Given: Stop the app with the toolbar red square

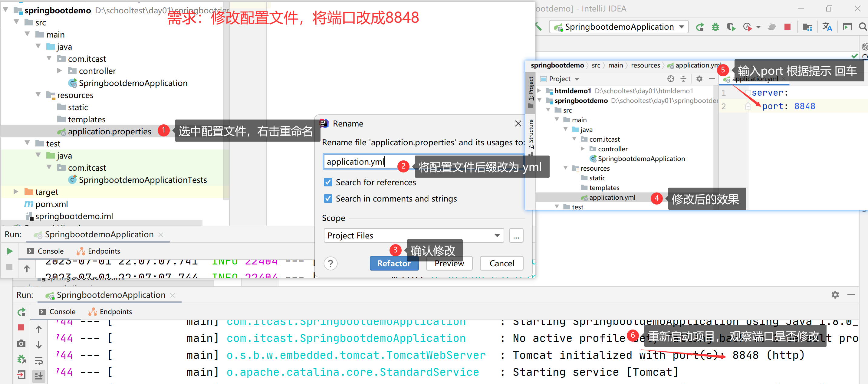Looking at the screenshot, I should click(x=787, y=27).
